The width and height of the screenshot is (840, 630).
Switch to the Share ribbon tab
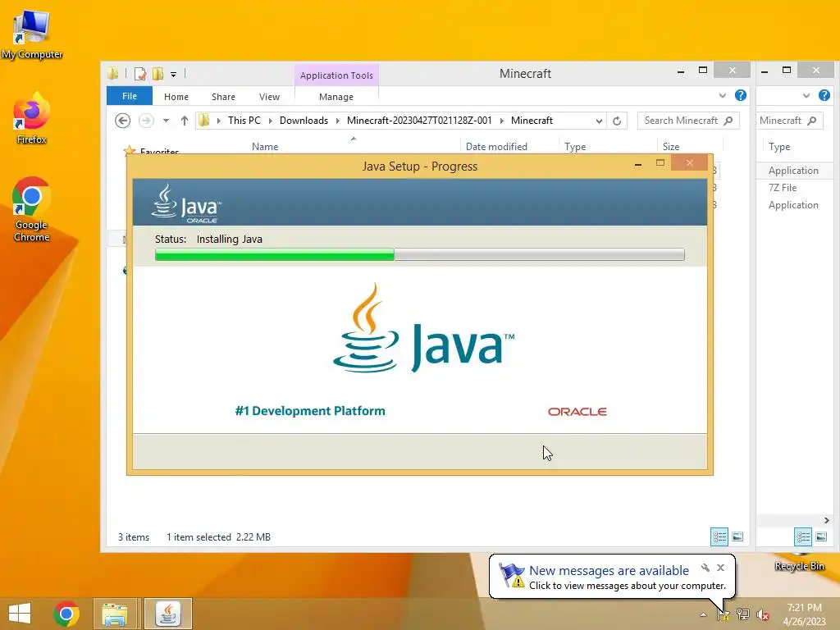click(223, 97)
